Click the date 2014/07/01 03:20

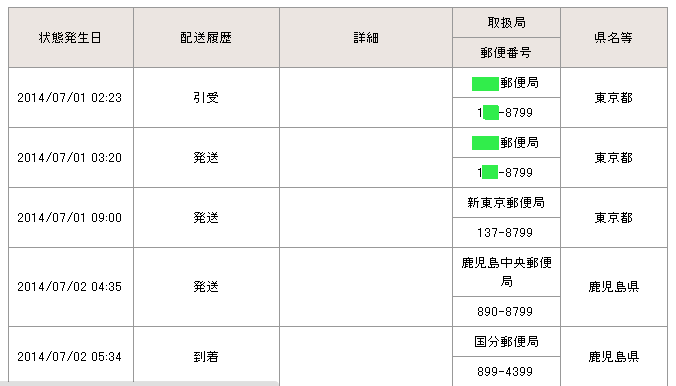69,158
